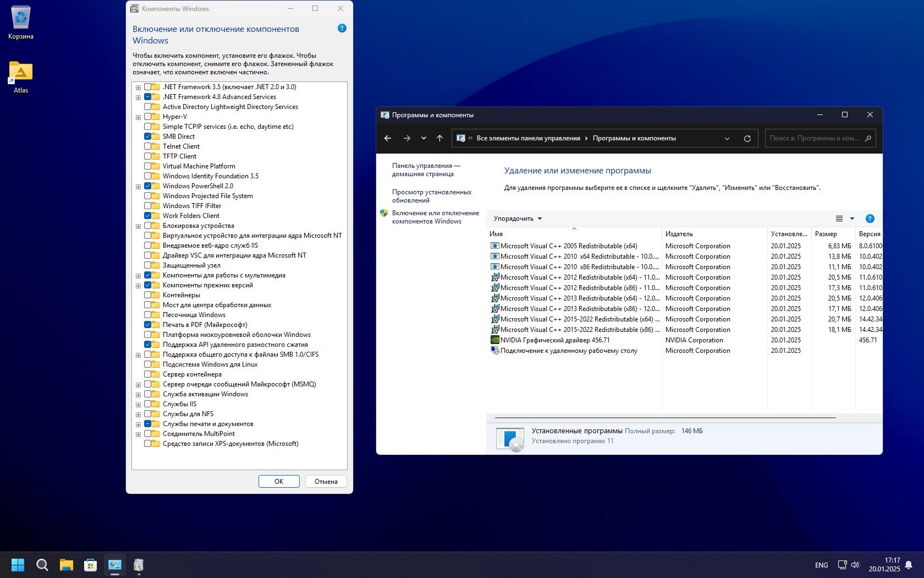Toggle the Hyper-V checkbox
This screenshot has width=924, height=578.
pos(148,117)
